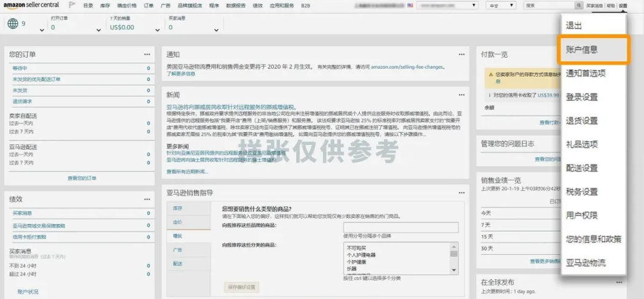
Task: Click the 查看您的订单 link
Action: click(82, 178)
